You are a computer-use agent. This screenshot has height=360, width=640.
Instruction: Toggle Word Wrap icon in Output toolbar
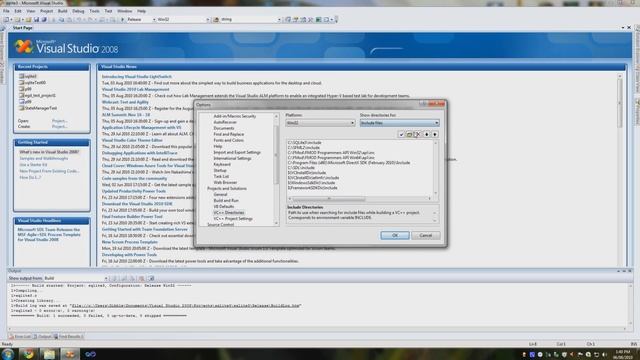point(151,278)
